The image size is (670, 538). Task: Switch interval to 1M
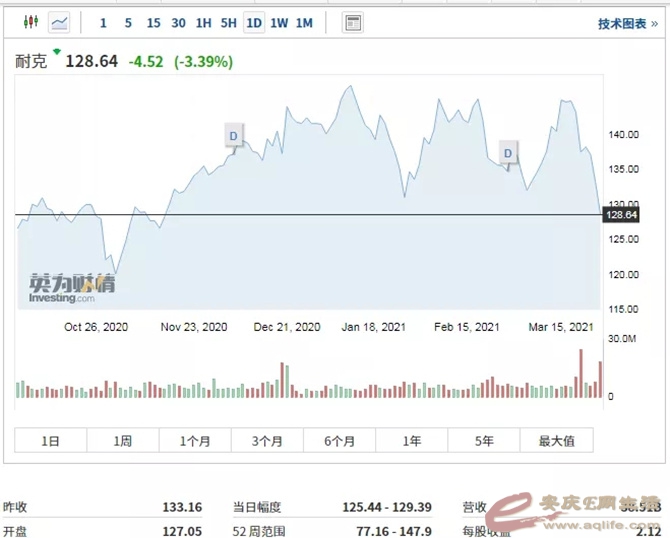304,22
